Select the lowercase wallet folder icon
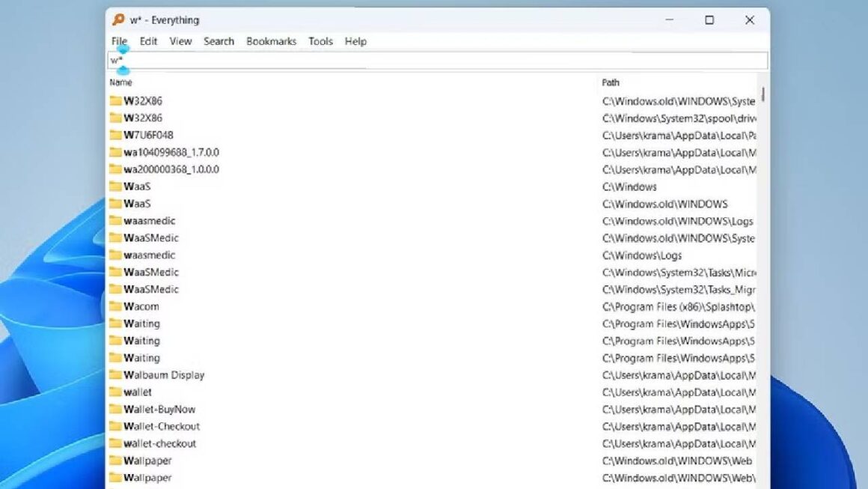The image size is (868, 489). (x=115, y=392)
